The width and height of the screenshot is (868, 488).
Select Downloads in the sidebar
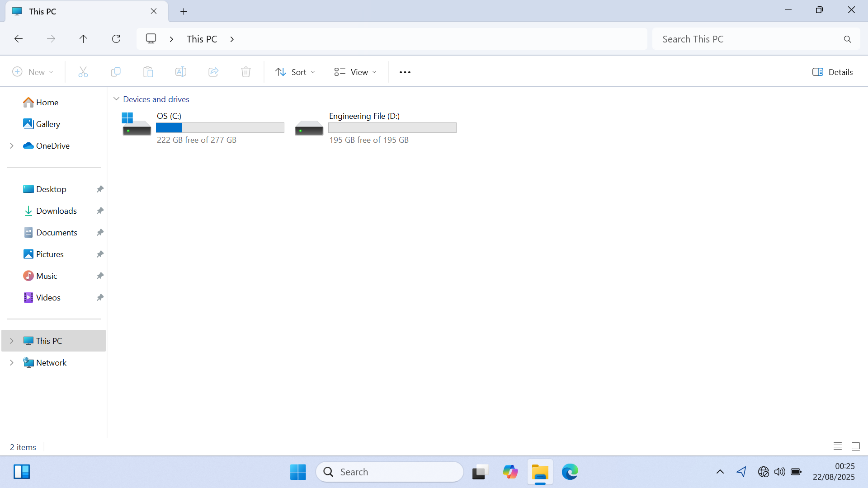point(57,211)
